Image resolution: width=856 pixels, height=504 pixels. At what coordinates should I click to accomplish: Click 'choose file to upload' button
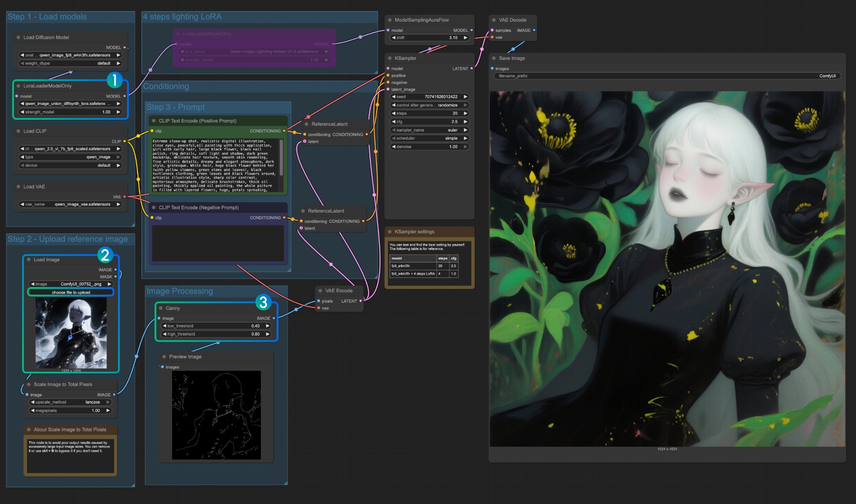[x=71, y=292]
